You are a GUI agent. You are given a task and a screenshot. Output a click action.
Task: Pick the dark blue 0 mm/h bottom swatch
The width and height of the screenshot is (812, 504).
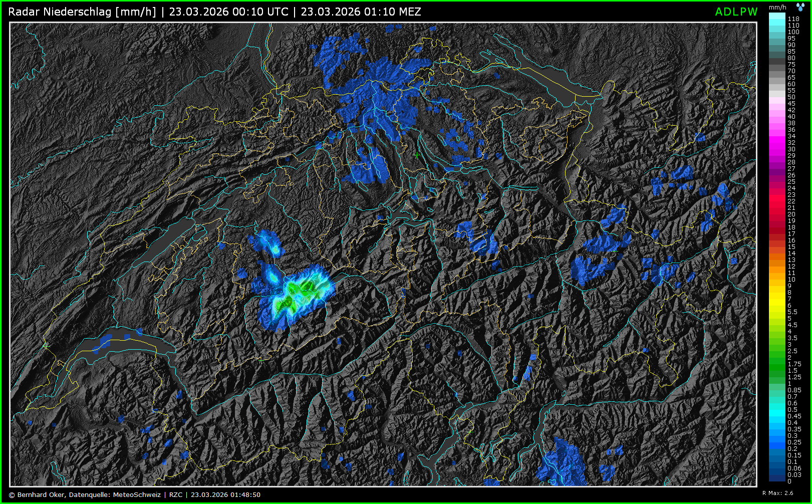777,480
